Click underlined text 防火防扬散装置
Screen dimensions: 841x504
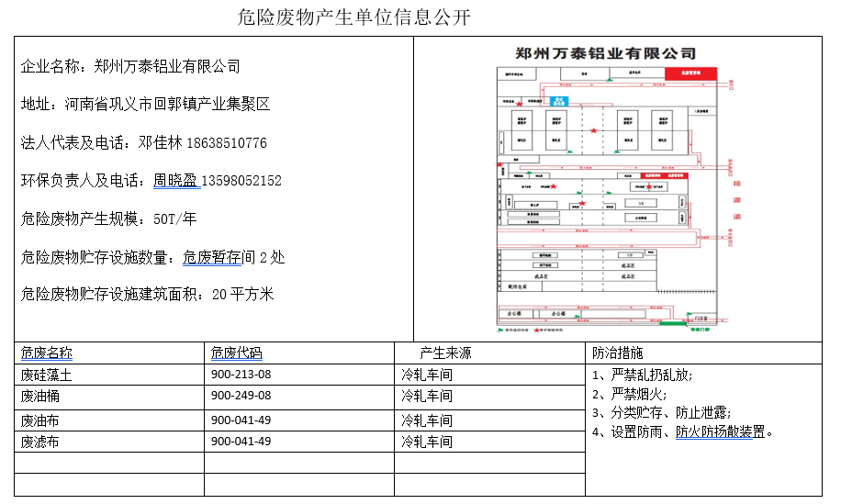pos(721,431)
